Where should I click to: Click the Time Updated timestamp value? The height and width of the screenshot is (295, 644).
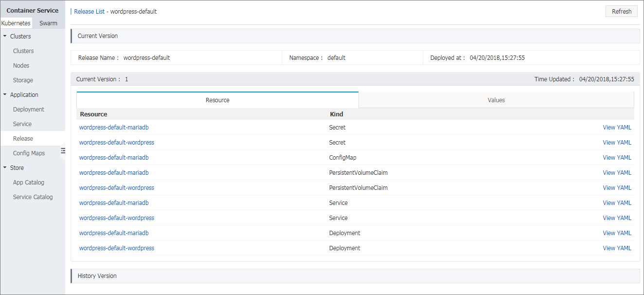point(607,79)
